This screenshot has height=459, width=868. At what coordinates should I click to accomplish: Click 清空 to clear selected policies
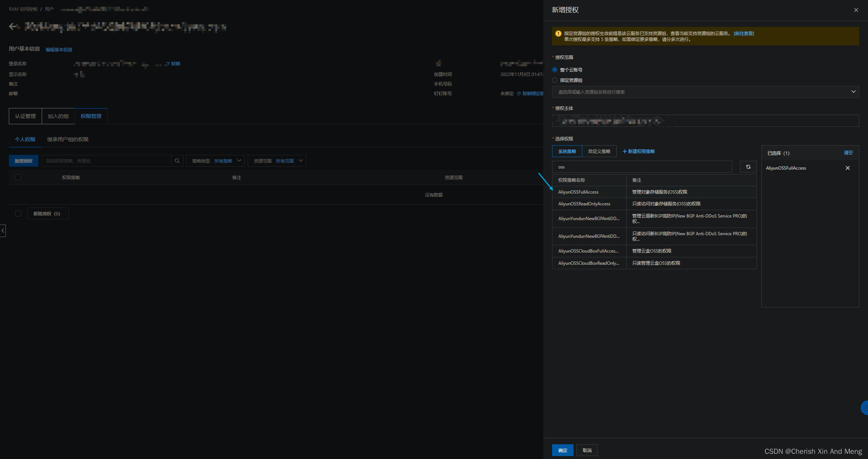coord(848,153)
